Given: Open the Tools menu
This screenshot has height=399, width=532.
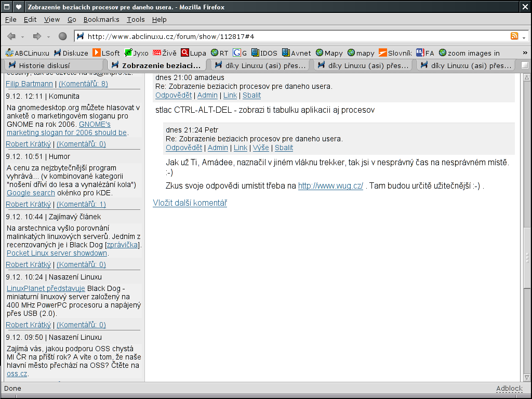Looking at the screenshot, I should click(x=136, y=19).
